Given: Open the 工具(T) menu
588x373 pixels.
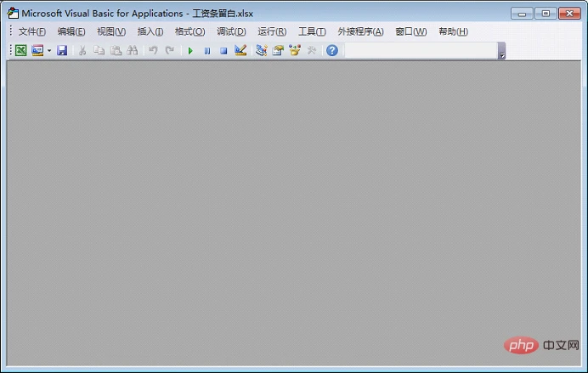Looking at the screenshot, I should (x=312, y=32).
